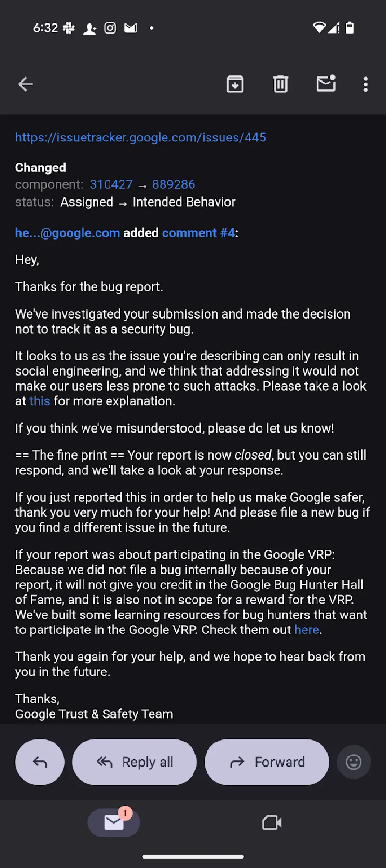This screenshot has width=386, height=868.
Task: Go back using the arrow icon
Action: click(26, 84)
